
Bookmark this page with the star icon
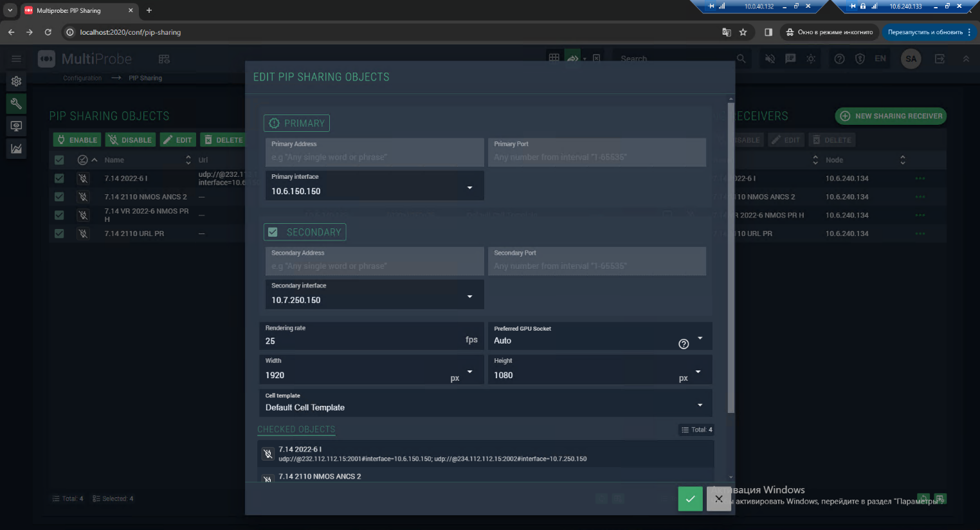(743, 32)
